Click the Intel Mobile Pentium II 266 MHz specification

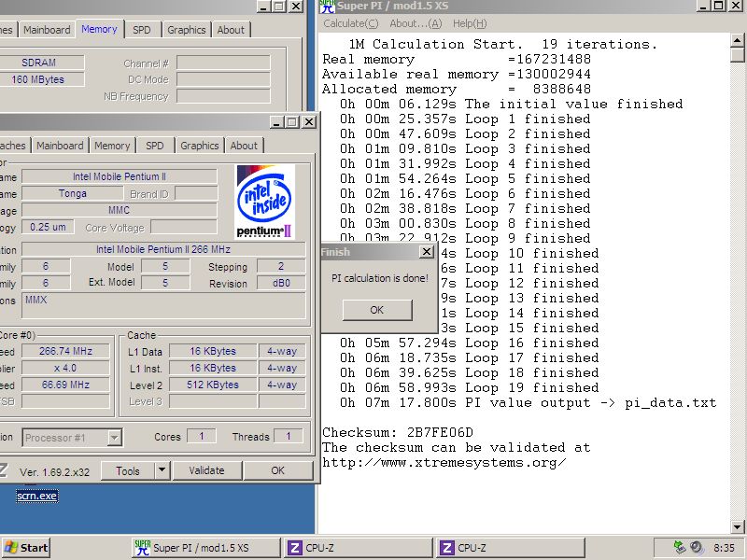pos(163,249)
